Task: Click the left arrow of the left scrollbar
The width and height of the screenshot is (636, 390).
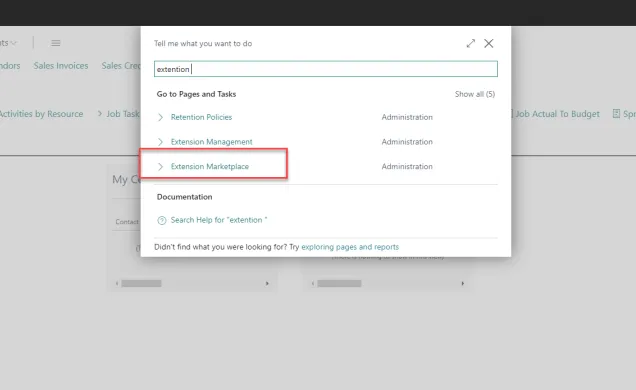Action: coord(117,283)
